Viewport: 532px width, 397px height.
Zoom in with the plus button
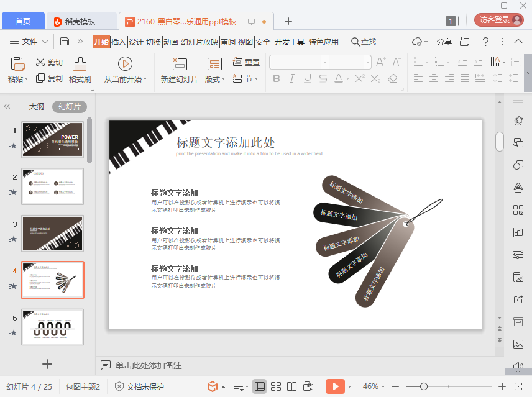tap(502, 386)
